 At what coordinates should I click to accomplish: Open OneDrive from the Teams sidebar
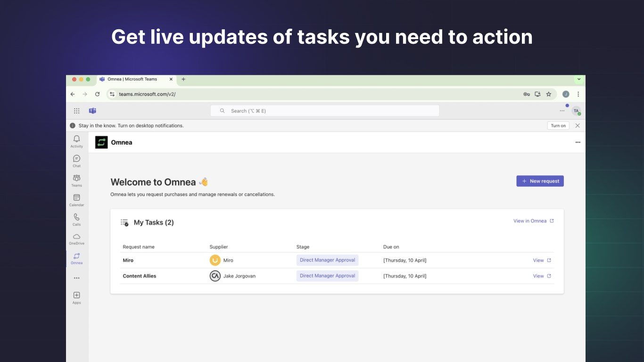click(x=77, y=239)
